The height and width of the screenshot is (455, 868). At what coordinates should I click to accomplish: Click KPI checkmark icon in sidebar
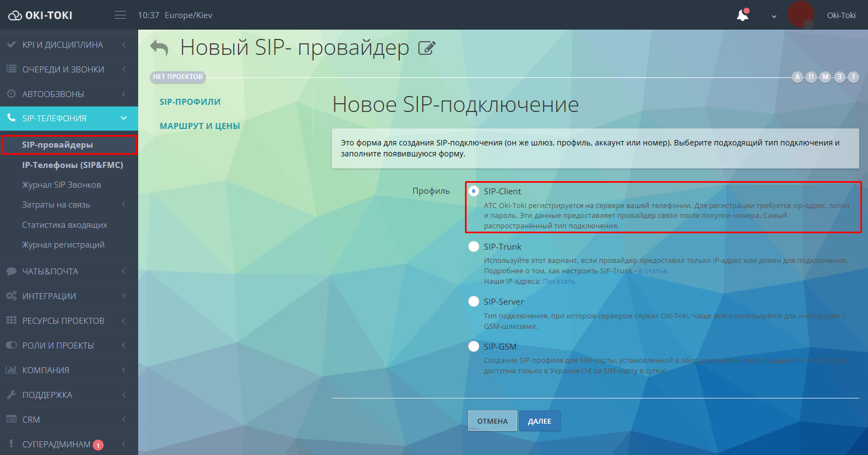click(11, 44)
